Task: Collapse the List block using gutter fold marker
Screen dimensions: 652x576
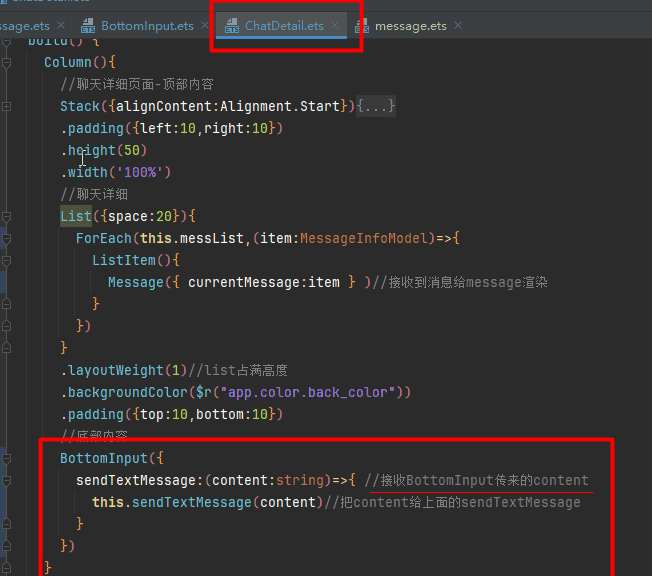Action: point(6,216)
